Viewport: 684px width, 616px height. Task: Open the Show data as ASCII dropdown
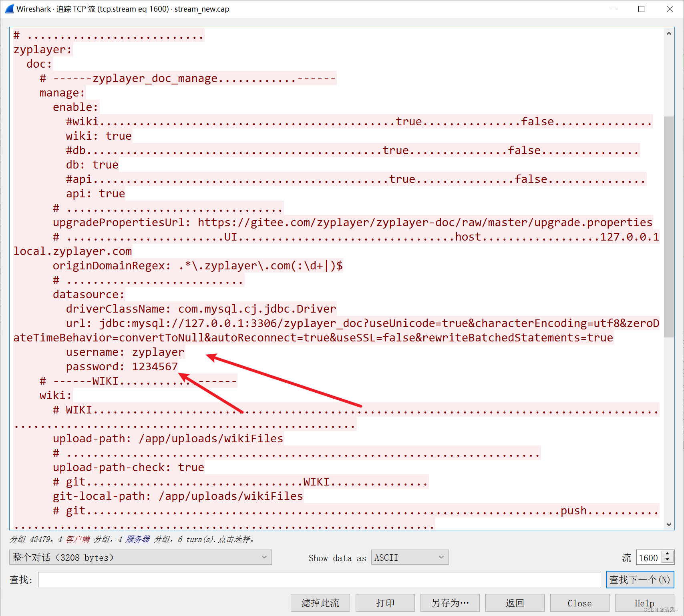point(410,557)
